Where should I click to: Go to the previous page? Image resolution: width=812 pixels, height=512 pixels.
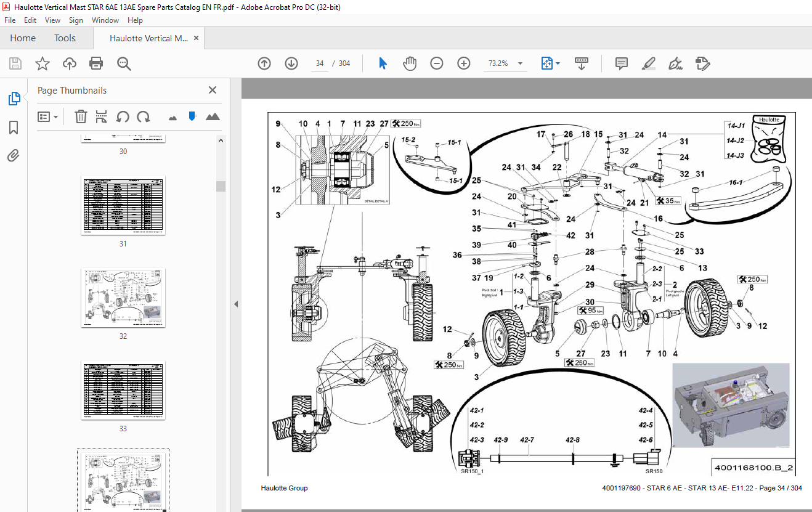click(264, 63)
